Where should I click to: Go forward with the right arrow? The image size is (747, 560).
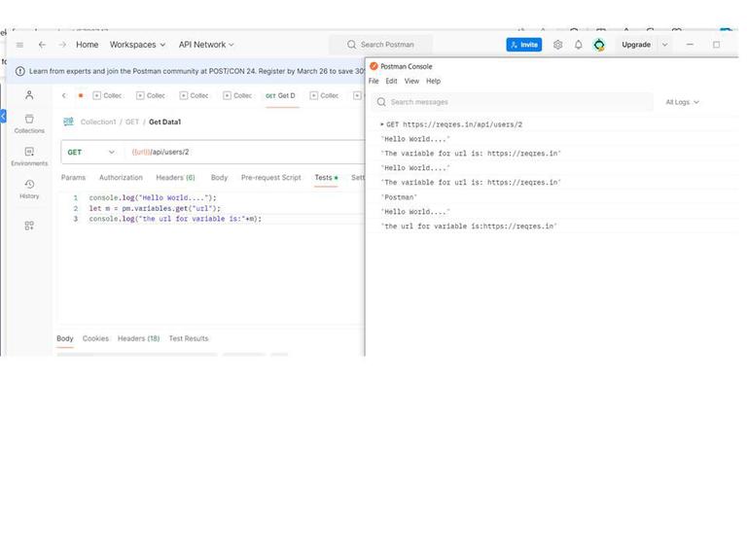point(62,45)
